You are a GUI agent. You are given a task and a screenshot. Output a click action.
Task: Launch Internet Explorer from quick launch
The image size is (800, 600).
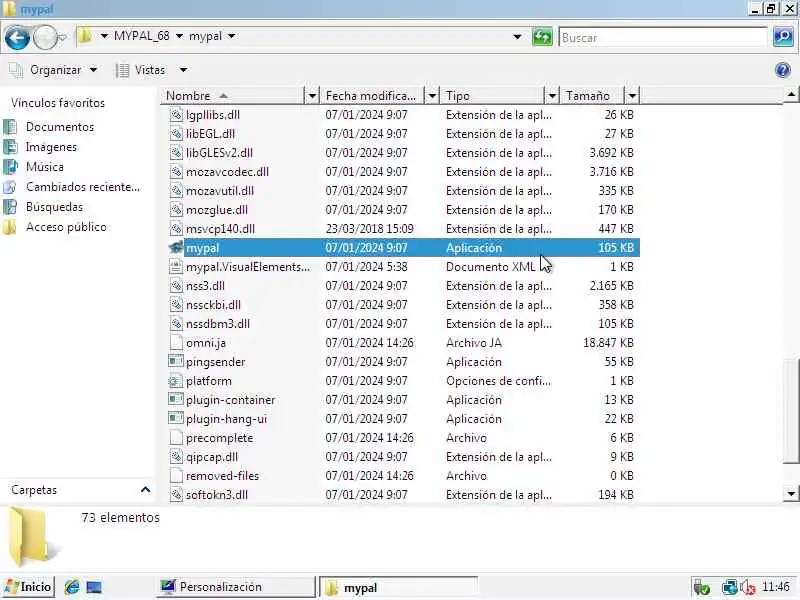pos(72,587)
